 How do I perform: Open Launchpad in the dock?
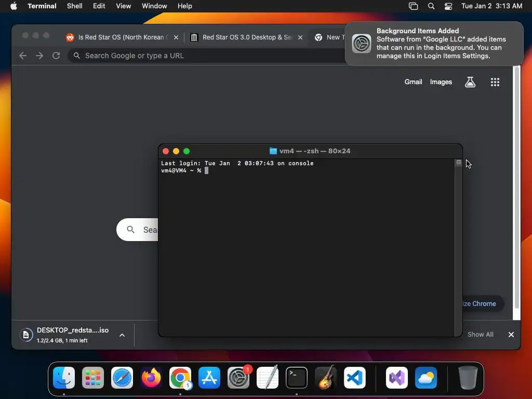click(93, 378)
